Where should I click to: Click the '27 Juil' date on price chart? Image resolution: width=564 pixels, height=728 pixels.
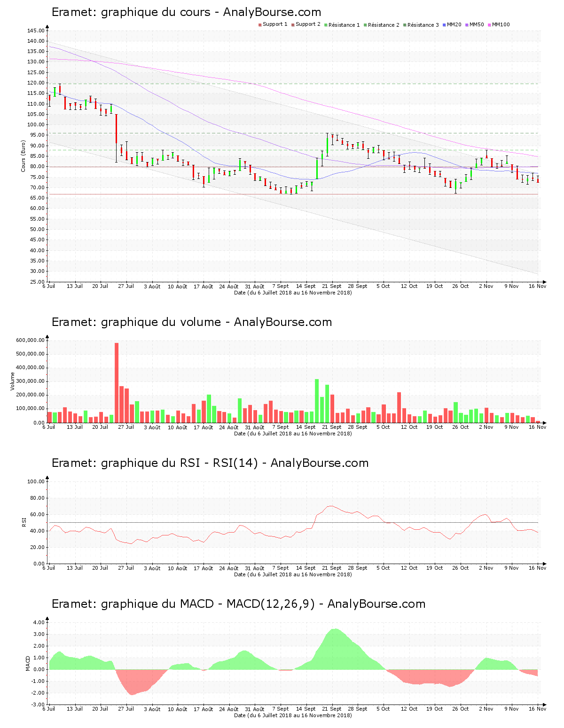[x=126, y=286]
